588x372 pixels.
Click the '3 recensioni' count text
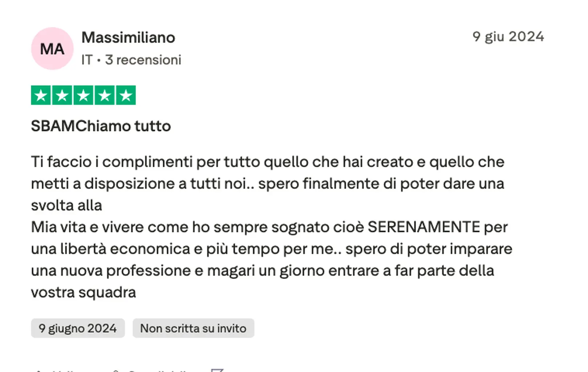[143, 60]
